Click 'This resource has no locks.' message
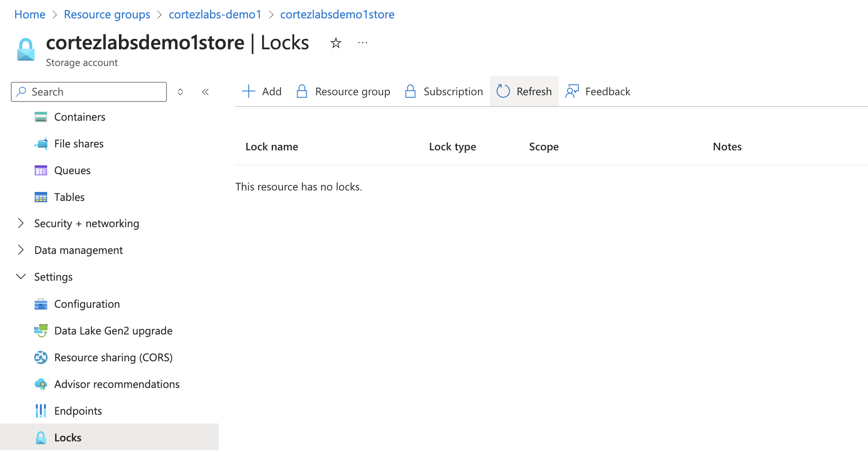Image resolution: width=868 pixels, height=451 pixels. (x=299, y=187)
